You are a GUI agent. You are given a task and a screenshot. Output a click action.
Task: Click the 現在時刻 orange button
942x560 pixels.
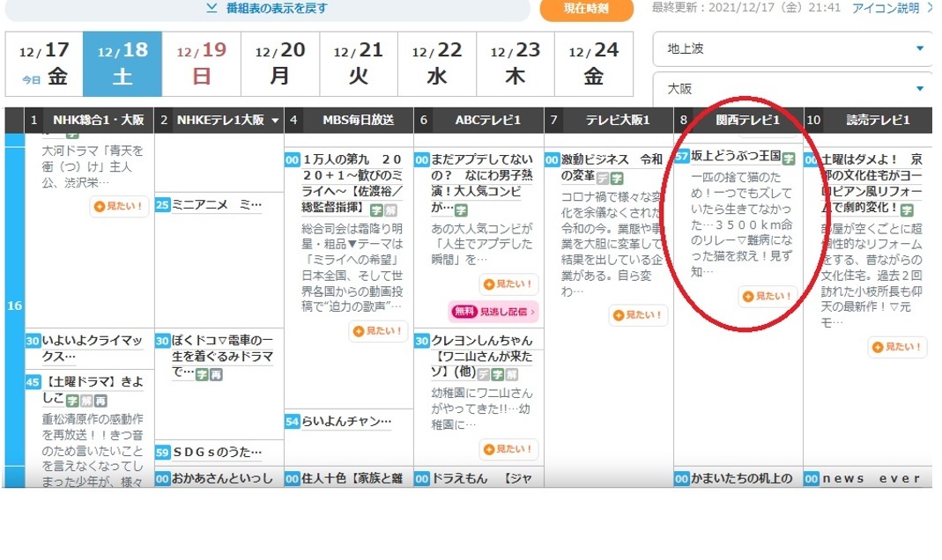pos(586,9)
